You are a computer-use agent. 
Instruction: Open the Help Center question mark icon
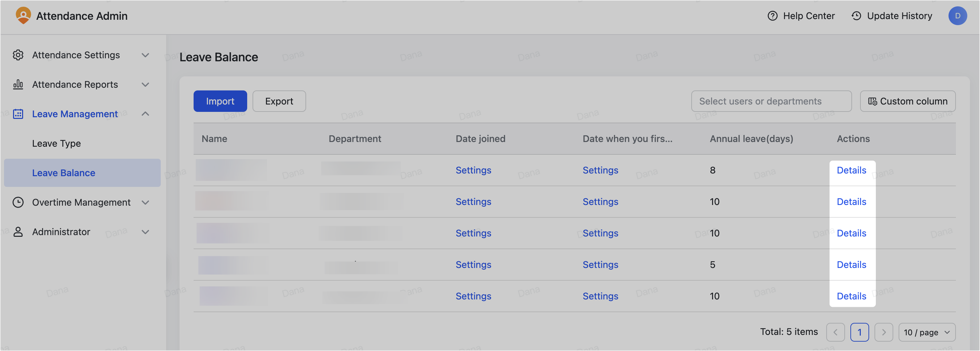pyautogui.click(x=772, y=16)
